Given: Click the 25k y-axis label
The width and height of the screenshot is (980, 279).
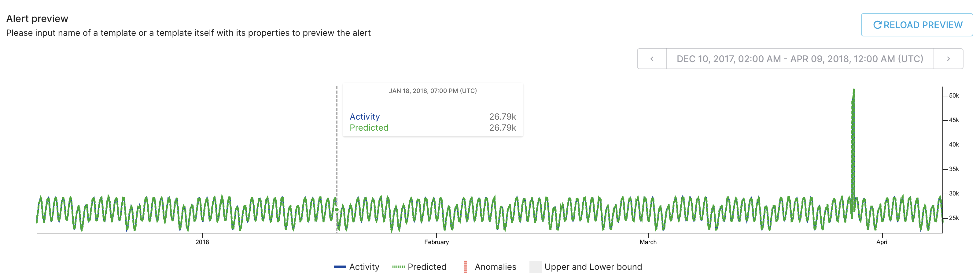Looking at the screenshot, I should click(954, 218).
